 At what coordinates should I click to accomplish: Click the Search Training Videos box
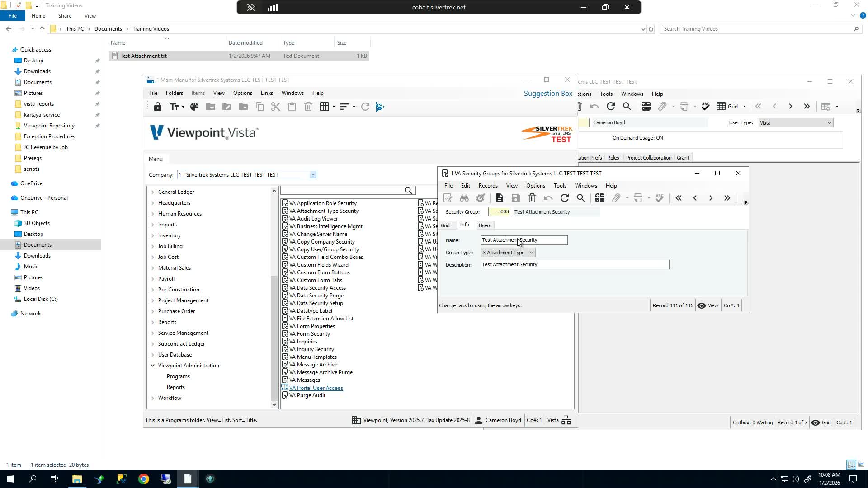click(757, 29)
